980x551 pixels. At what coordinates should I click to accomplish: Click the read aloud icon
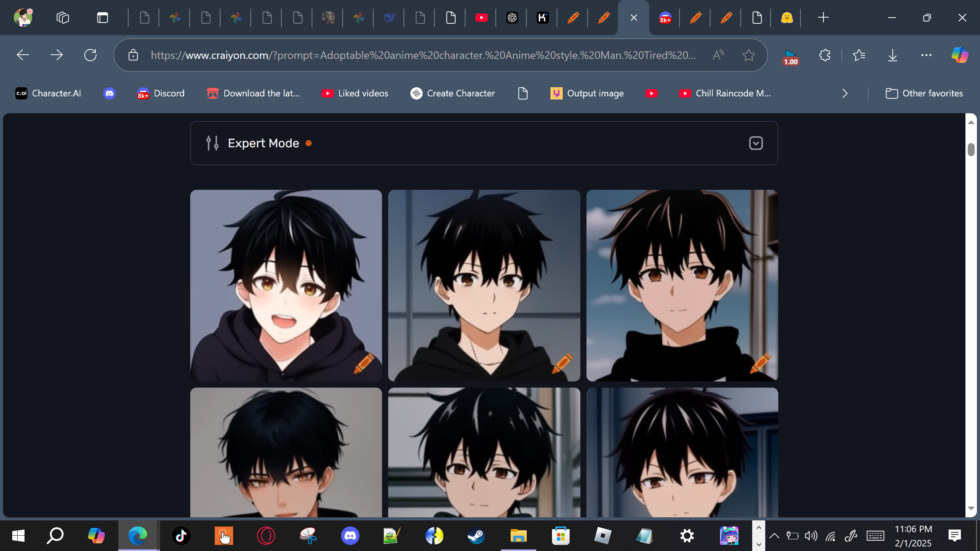[x=718, y=55]
